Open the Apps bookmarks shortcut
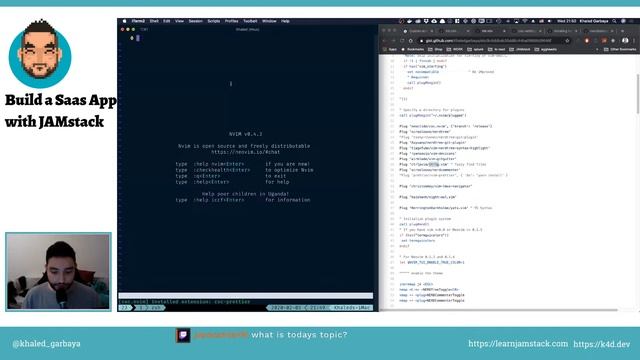Image resolution: width=640 pixels, height=360 pixels. pyautogui.click(x=389, y=49)
